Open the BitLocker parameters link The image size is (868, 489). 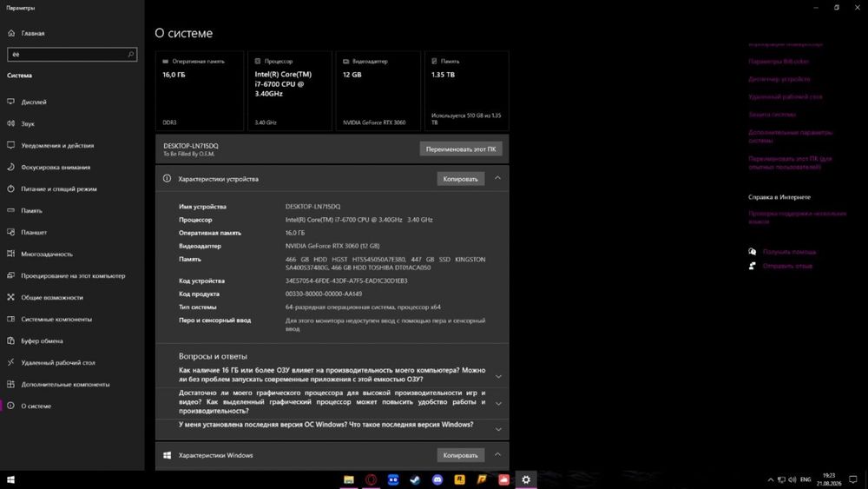779,62
